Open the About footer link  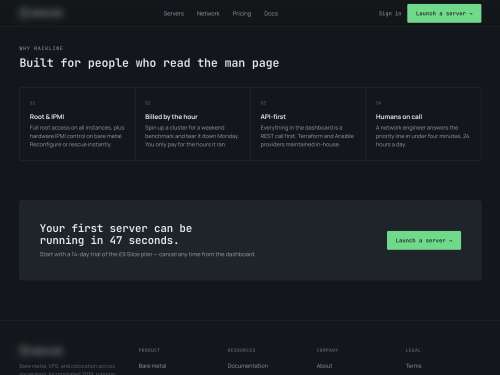point(324,366)
